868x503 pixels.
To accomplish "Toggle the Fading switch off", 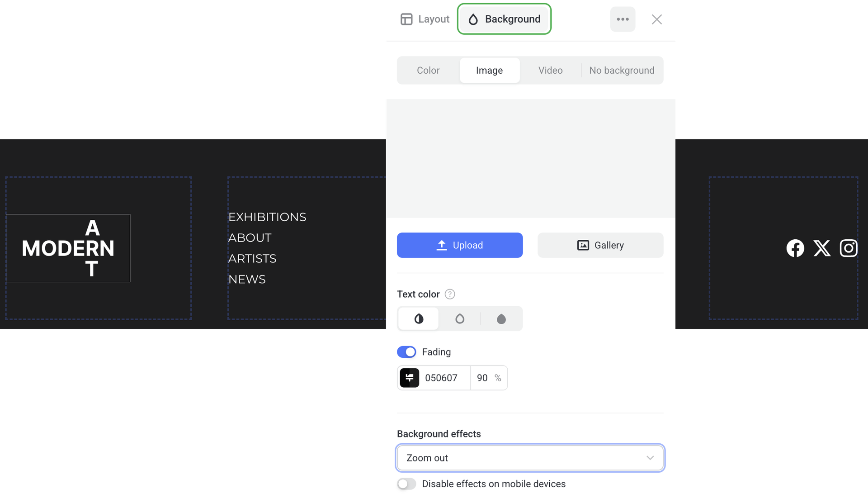I will (x=406, y=352).
